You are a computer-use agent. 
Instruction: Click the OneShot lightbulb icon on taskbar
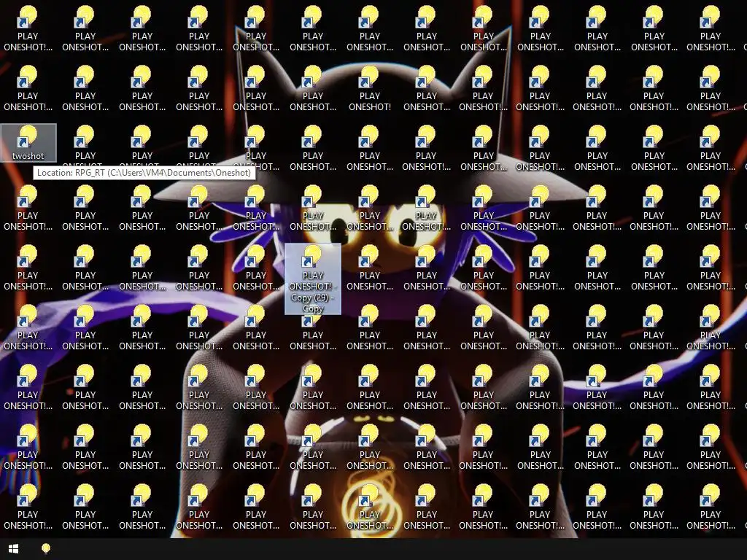click(46, 549)
